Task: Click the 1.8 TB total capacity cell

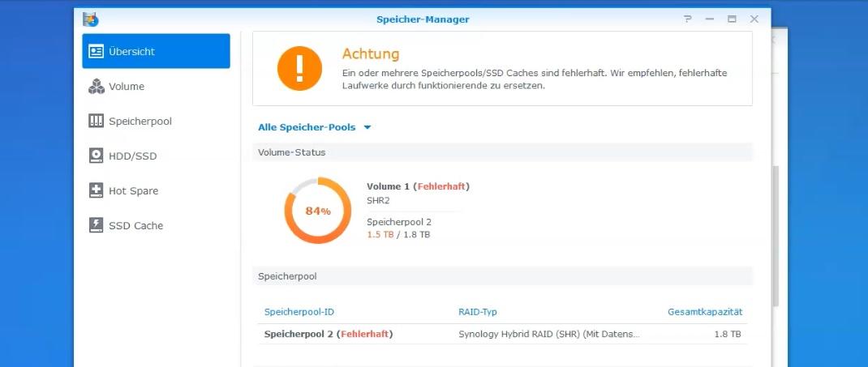Action: click(728, 335)
